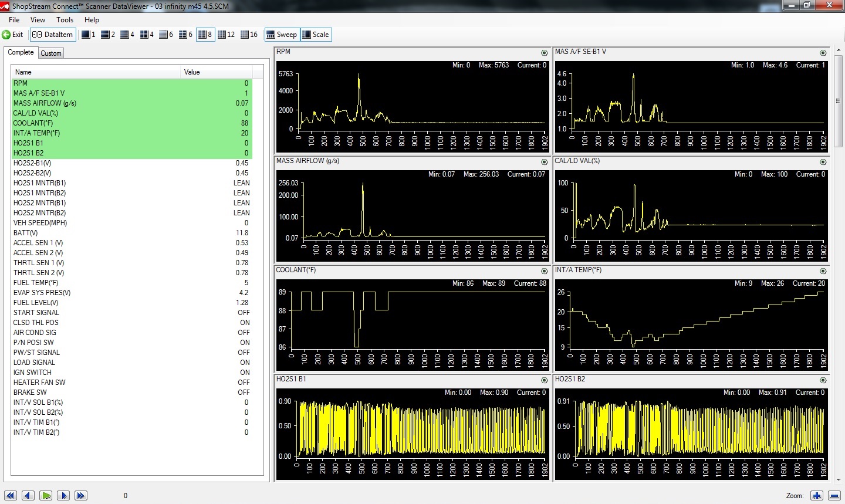845x504 pixels.
Task: Toggle the MAS A/F SE-B1 V graph indicator
Action: click(x=823, y=53)
